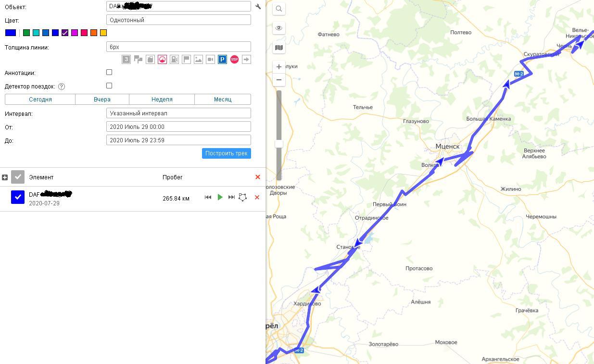The width and height of the screenshot is (594, 364).
Task: Open the map search tool
Action: click(x=279, y=9)
